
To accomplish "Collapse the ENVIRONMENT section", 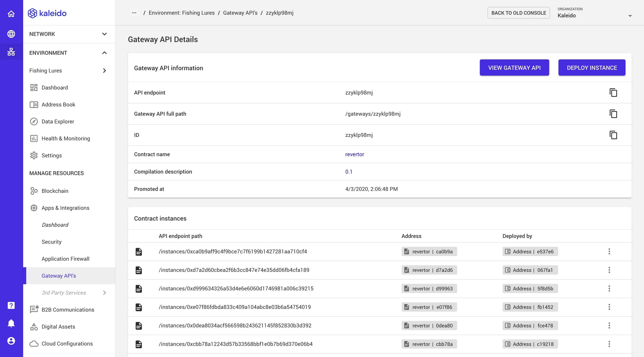I will pyautogui.click(x=105, y=53).
